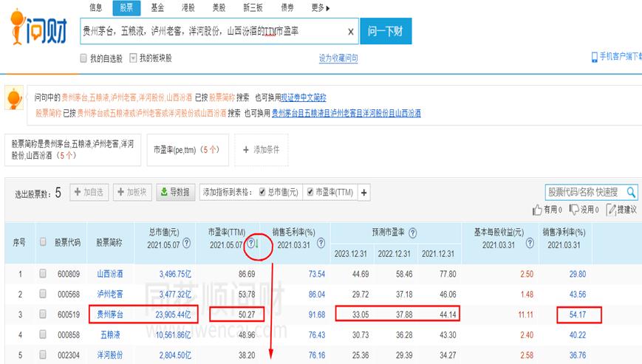Screen dimensions: 642x364
Task: Click the 91.68 gross margin value
Action: pyautogui.click(x=317, y=315)
